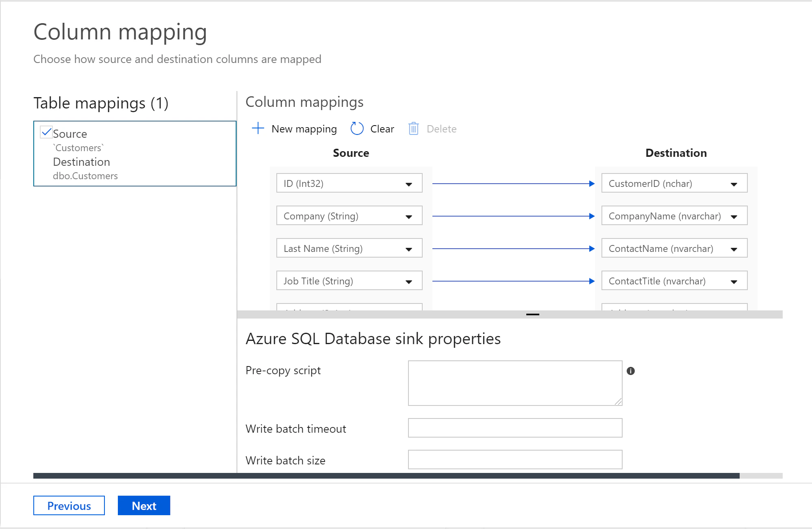This screenshot has height=529, width=812.
Task: Click the circular Clear refresh icon
Action: (357, 128)
